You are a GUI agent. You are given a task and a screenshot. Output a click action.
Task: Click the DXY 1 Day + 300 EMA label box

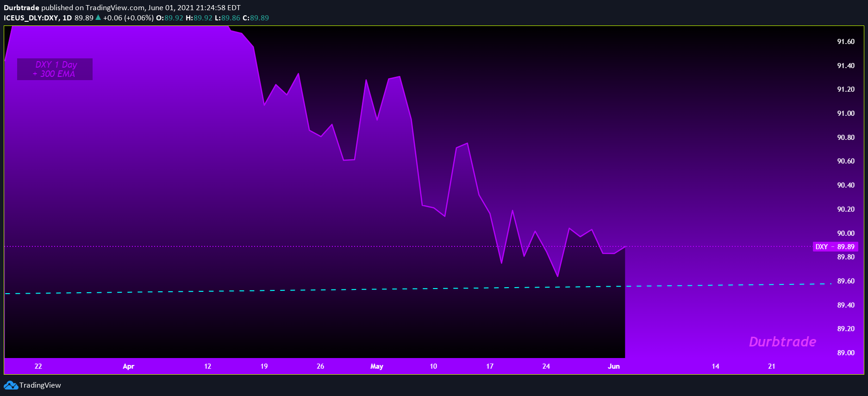point(55,69)
